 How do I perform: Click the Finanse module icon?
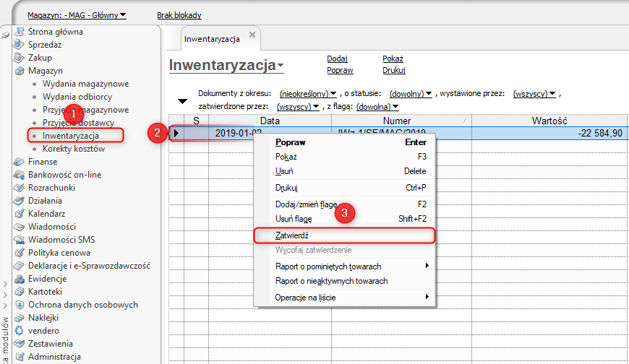pyautogui.click(x=20, y=162)
